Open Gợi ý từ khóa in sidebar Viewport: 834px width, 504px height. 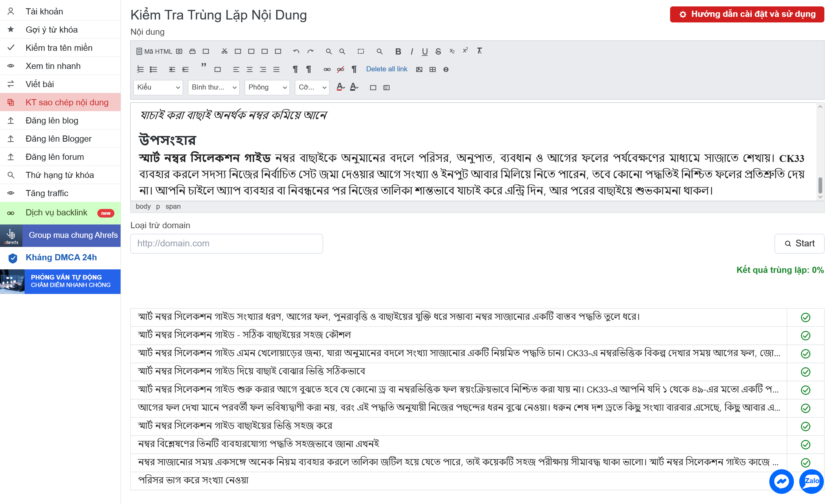60,30
